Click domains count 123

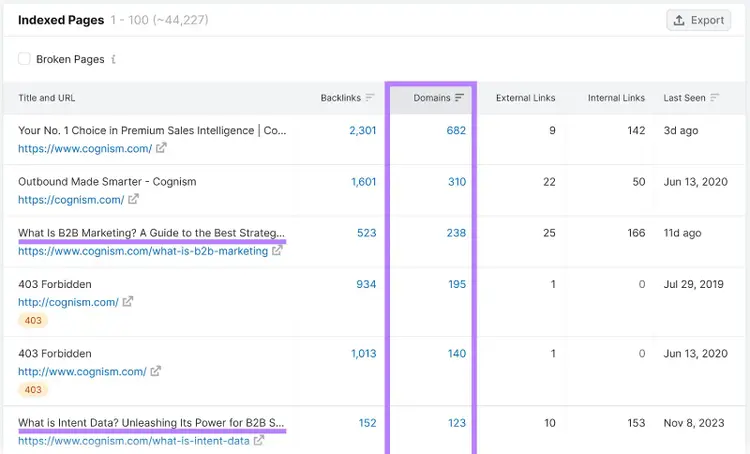[457, 423]
